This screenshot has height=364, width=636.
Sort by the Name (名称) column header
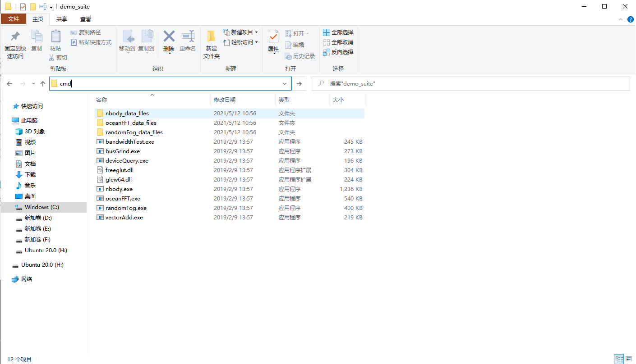point(101,100)
